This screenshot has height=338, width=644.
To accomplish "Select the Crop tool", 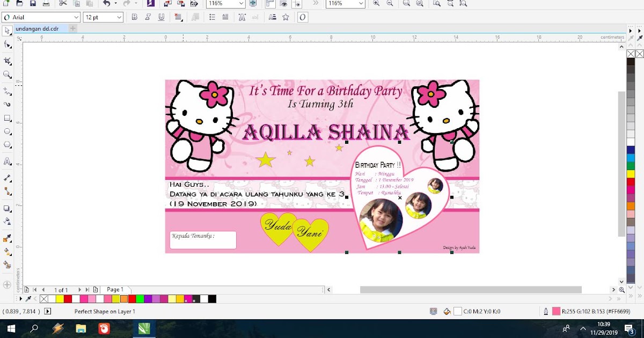I will pos(7,61).
